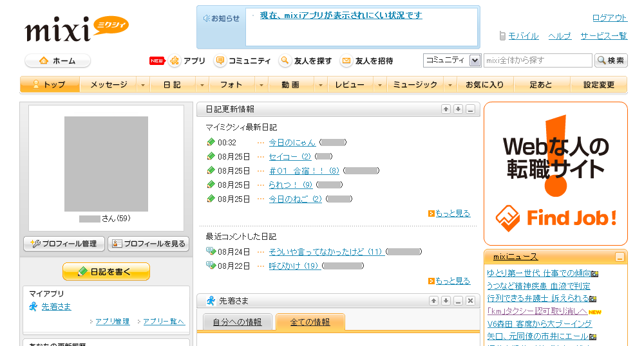The width and height of the screenshot is (644, 346).
Task: Move 日記更新情報 panel up arrow
Action: tap(446, 109)
